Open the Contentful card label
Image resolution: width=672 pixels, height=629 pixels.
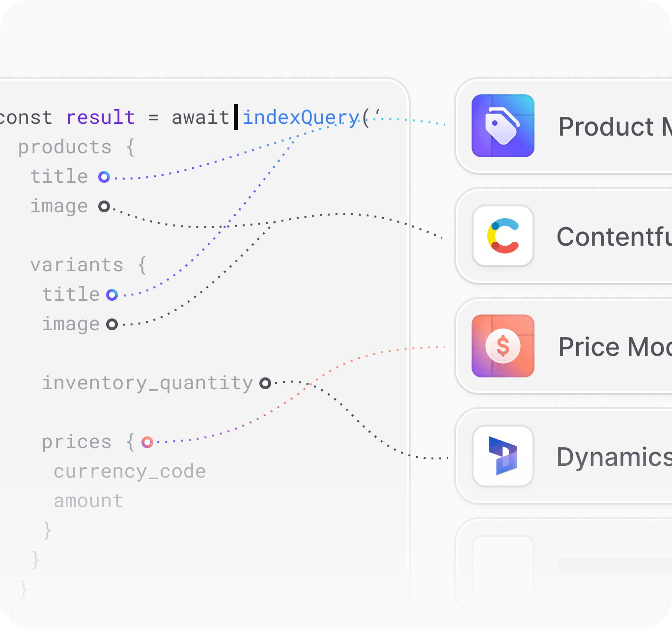click(x=614, y=237)
